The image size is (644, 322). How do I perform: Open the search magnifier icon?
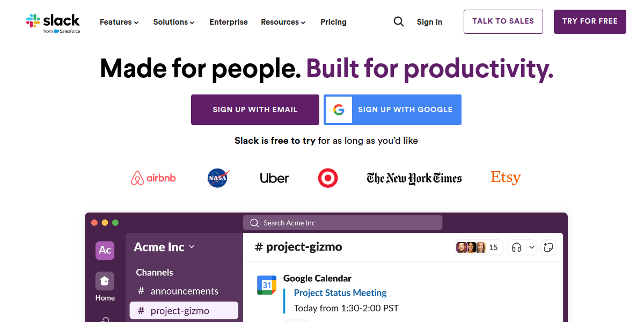[x=399, y=21]
